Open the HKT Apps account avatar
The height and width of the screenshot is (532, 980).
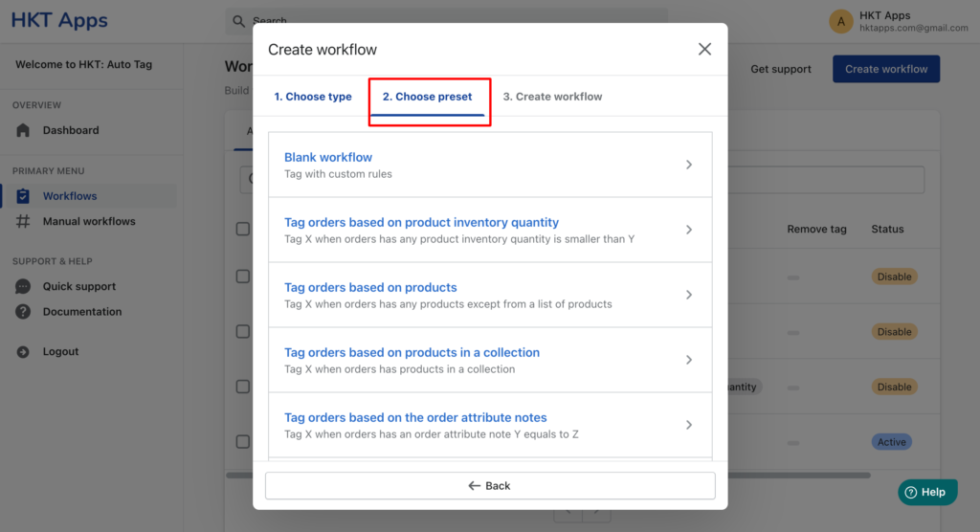[x=840, y=22]
